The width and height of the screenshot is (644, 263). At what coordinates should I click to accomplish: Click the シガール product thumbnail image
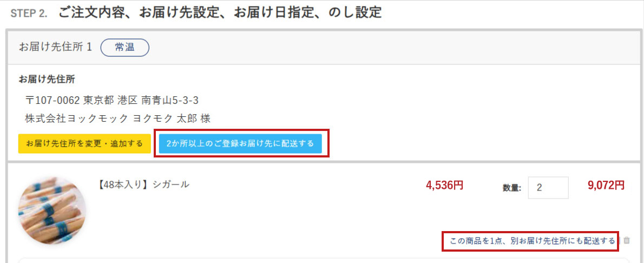pyautogui.click(x=52, y=211)
